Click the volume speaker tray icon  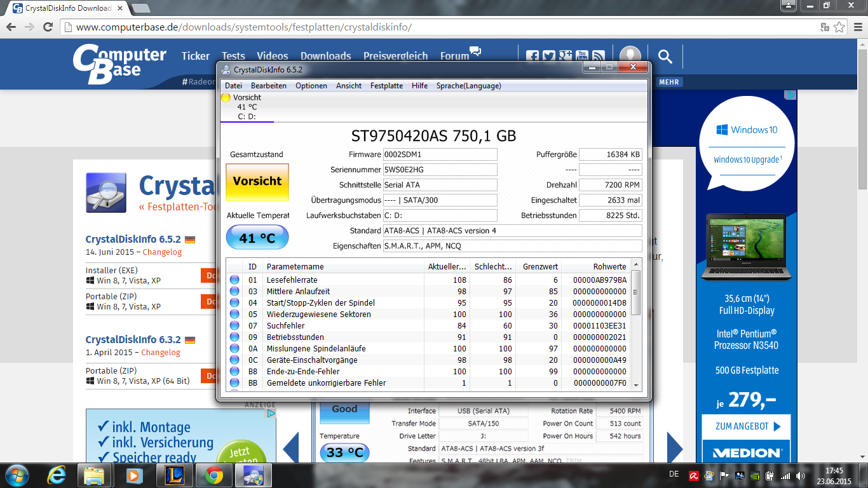coord(801,475)
